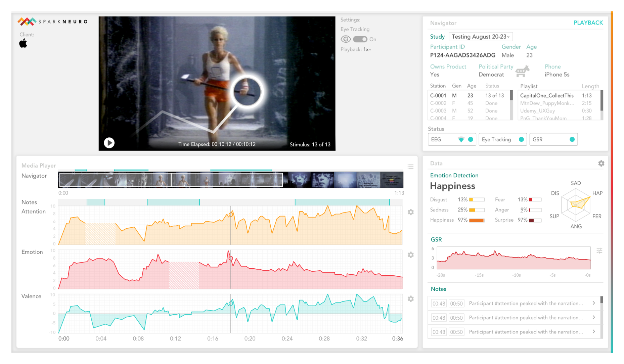The width and height of the screenshot is (624, 364).
Task: Play the video with the play button
Action: 109,143
